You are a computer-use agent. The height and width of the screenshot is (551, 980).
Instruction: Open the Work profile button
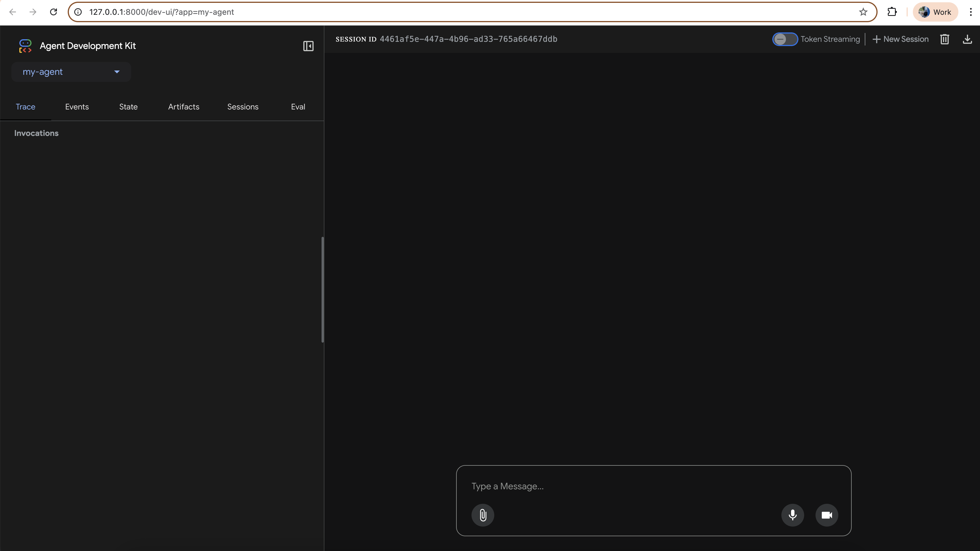tap(936, 12)
